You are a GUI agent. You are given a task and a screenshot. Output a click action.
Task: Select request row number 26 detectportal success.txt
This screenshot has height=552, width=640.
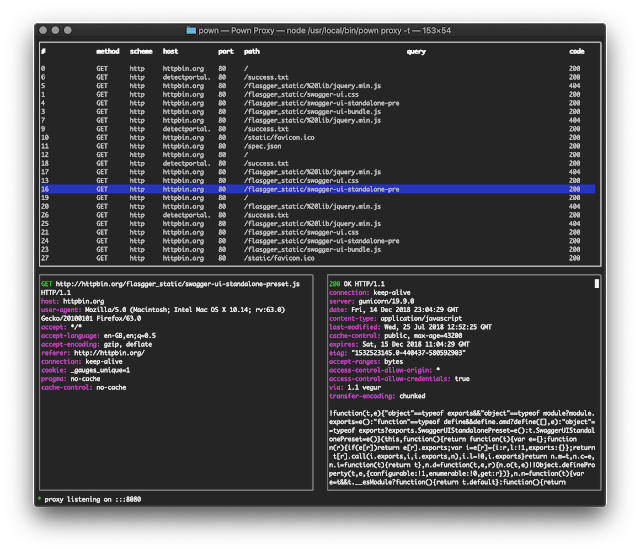click(x=318, y=215)
